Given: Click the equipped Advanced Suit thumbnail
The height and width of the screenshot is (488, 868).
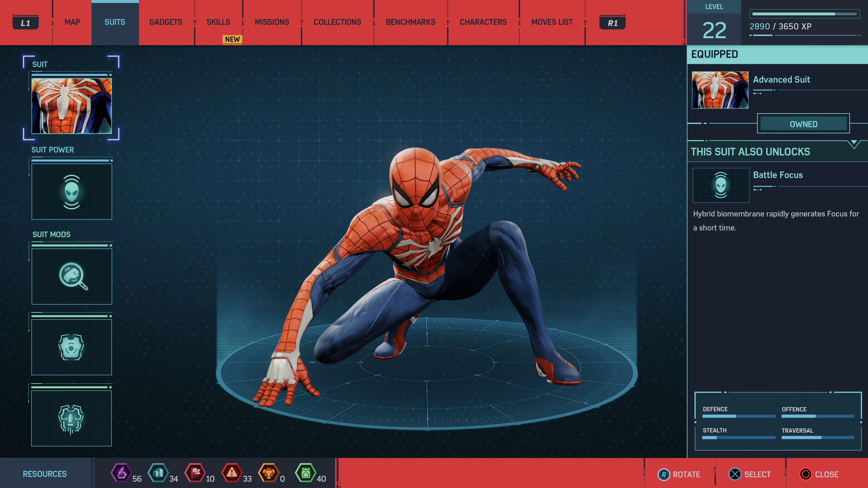Looking at the screenshot, I should coord(720,90).
